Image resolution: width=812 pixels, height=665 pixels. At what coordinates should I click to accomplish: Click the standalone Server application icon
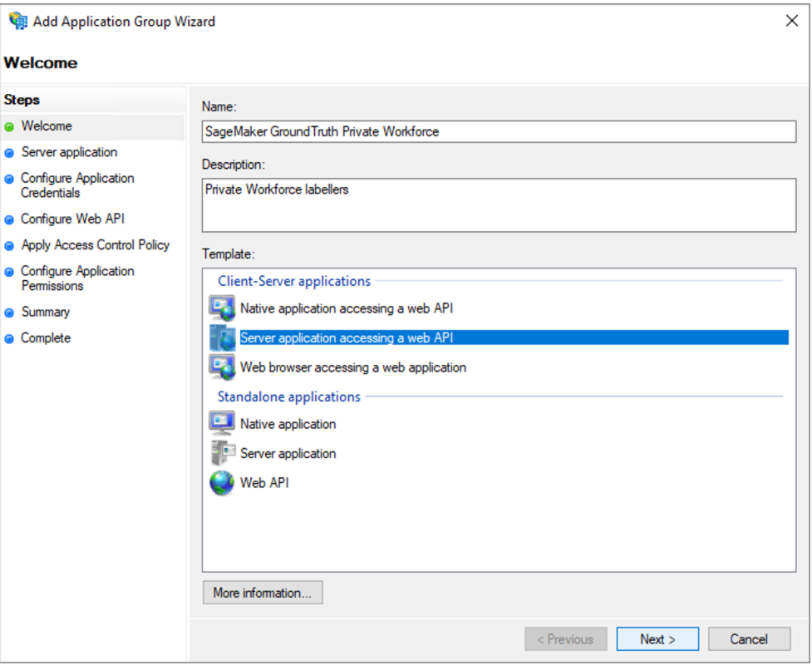tap(222, 453)
